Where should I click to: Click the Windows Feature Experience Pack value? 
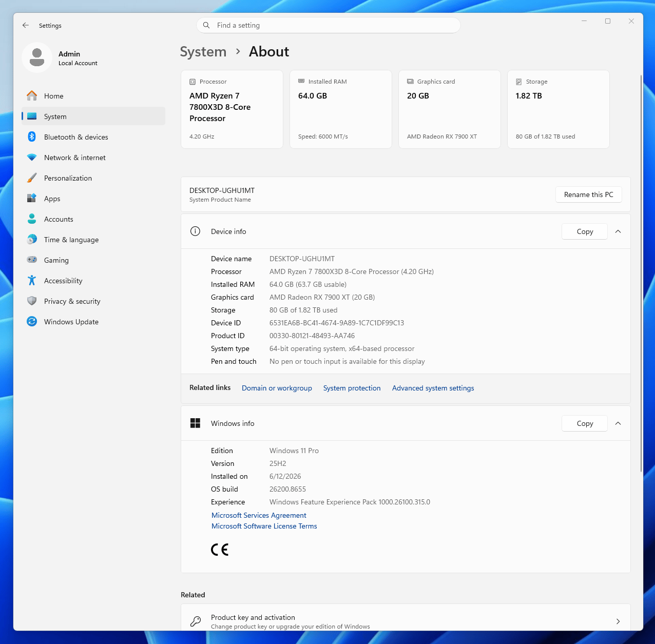pyautogui.click(x=350, y=502)
